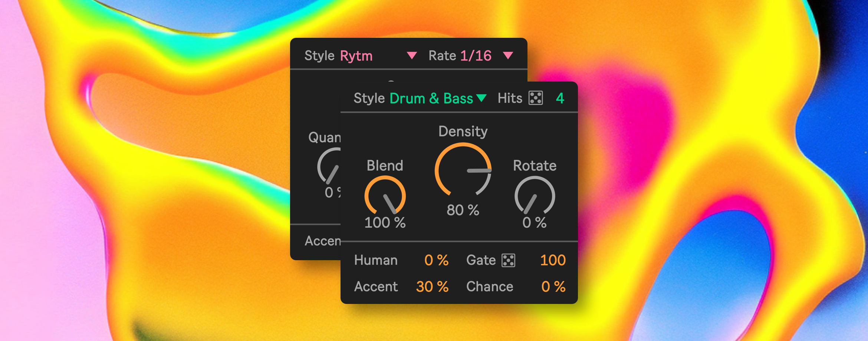
Task: Click the Blend 100 % readout
Action: 385,223
